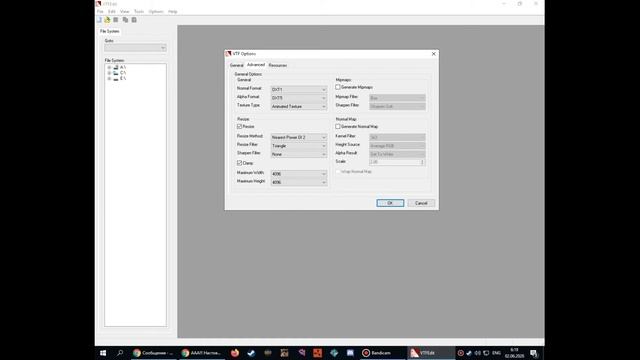
Task: Click the Scale spinner arrows
Action: pyautogui.click(x=422, y=162)
